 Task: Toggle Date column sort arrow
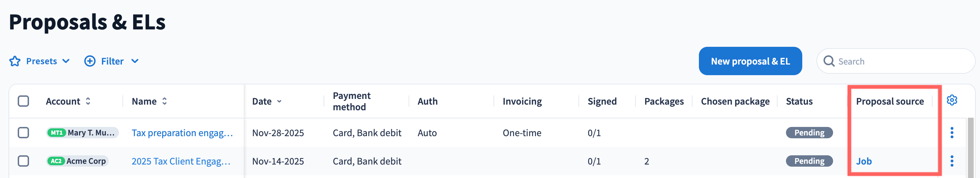coord(280,102)
